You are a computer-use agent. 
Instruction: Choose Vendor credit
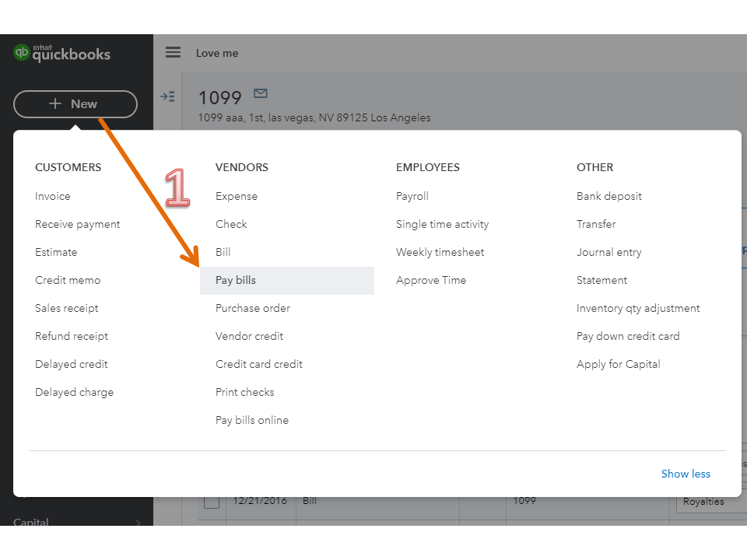coord(249,336)
